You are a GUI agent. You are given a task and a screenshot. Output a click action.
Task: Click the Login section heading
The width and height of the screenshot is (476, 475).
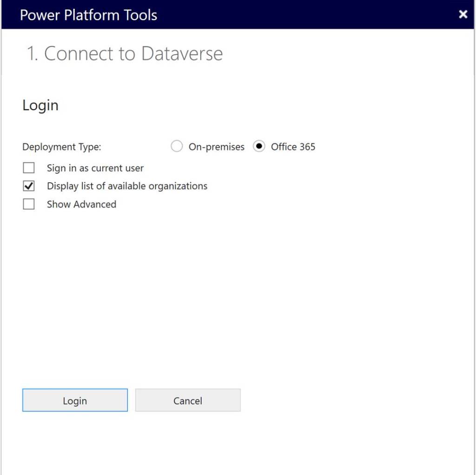tap(40, 106)
